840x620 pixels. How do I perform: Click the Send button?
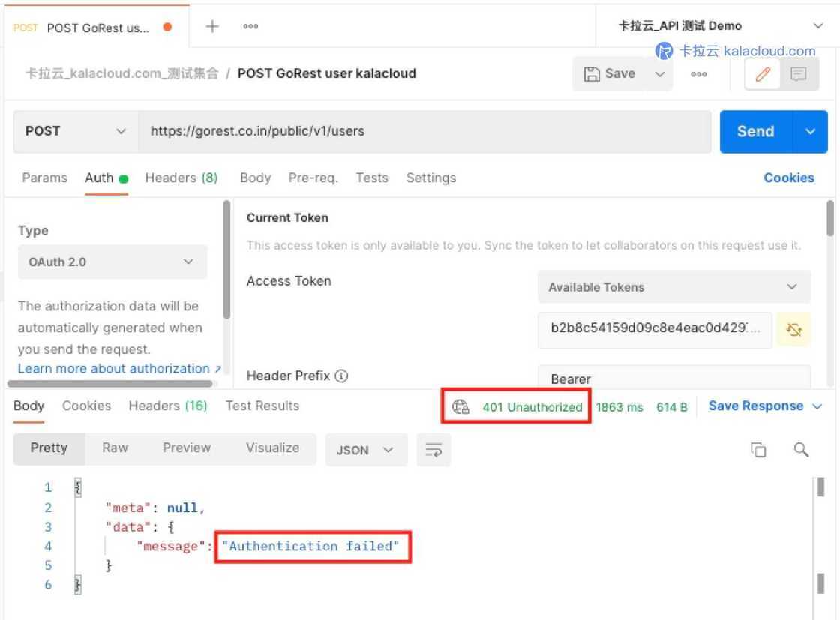[x=755, y=132]
